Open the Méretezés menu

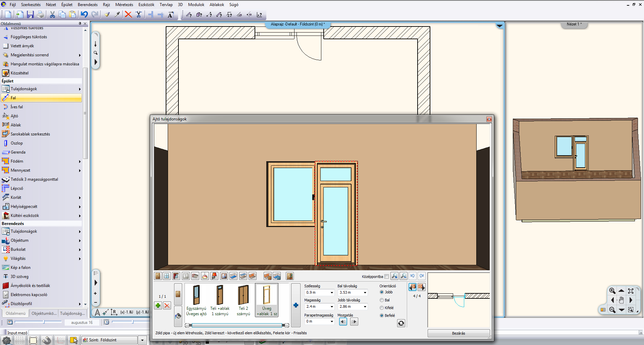124,5
